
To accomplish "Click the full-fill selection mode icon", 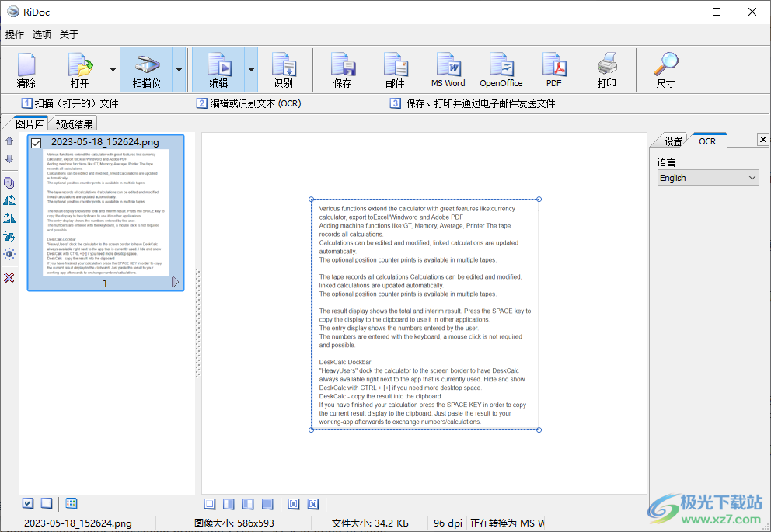I will click(x=267, y=504).
